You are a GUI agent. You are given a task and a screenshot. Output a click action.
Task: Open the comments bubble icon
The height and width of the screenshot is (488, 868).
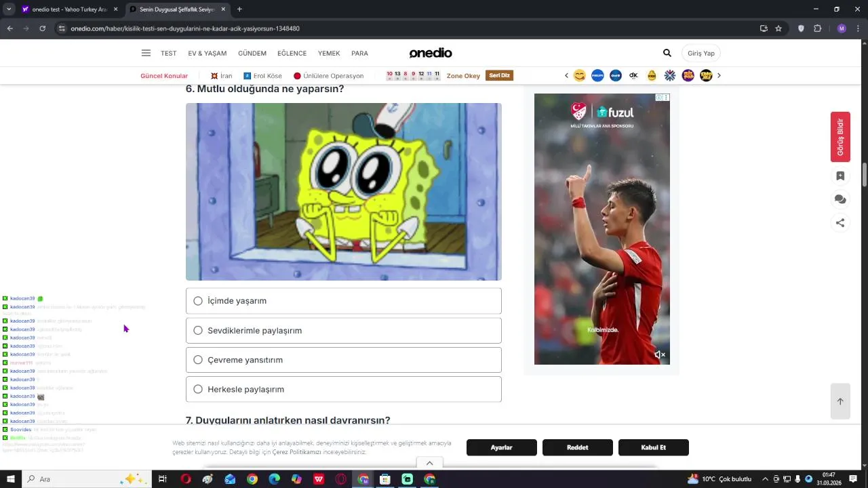(840, 199)
